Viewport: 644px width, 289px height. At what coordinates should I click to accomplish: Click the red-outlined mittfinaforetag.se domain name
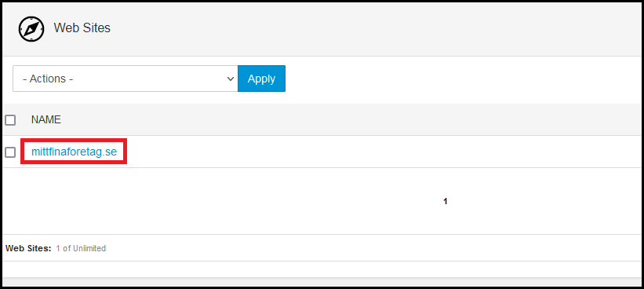point(75,152)
